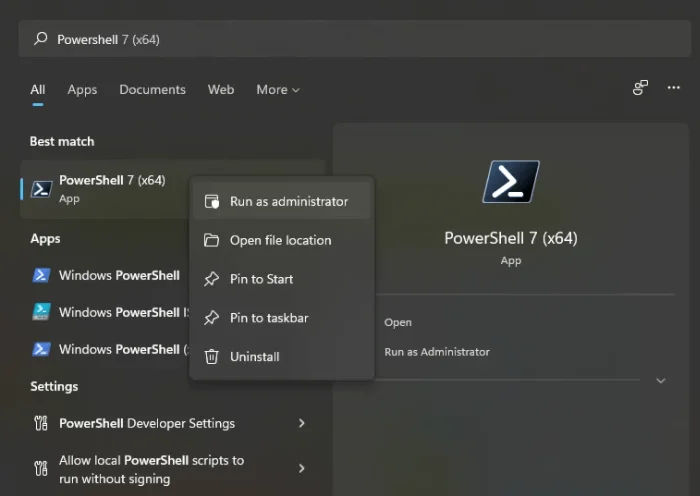Viewport: 700px width, 496px height.
Task: Click the pin icon beside Pin to Start
Action: (212, 279)
